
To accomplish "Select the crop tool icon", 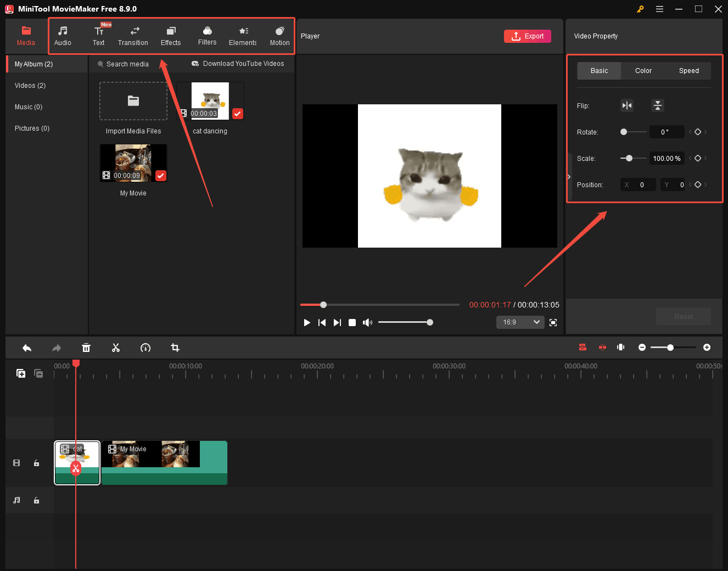I will tap(175, 348).
